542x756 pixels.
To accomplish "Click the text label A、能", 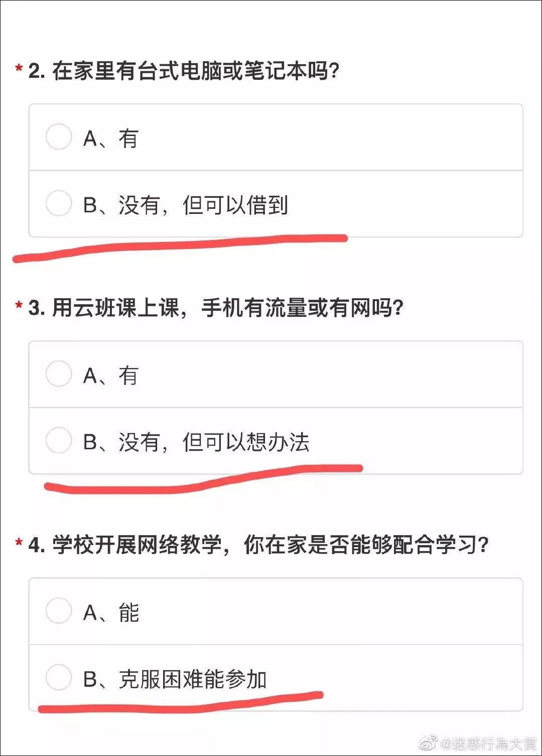I will point(111,613).
